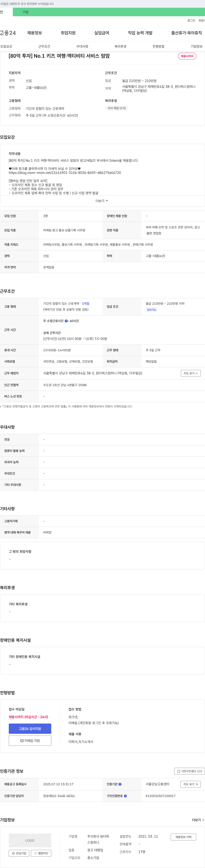Open 출산휴가·육아휴직 menu
Viewport: 205px width, 868px height.
pyautogui.click(x=186, y=33)
